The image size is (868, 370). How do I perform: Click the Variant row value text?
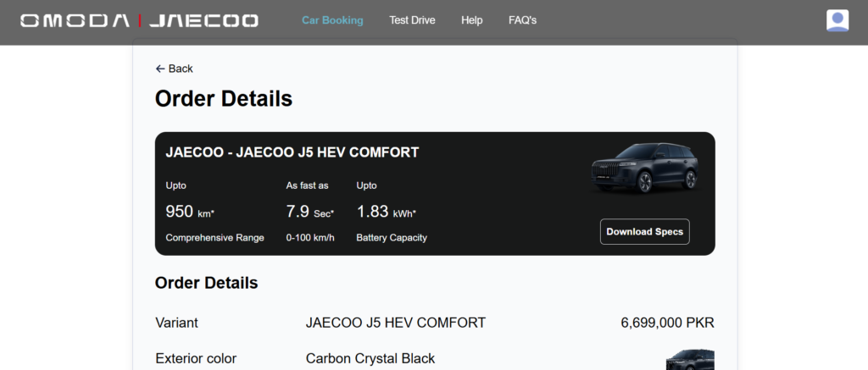(x=395, y=323)
